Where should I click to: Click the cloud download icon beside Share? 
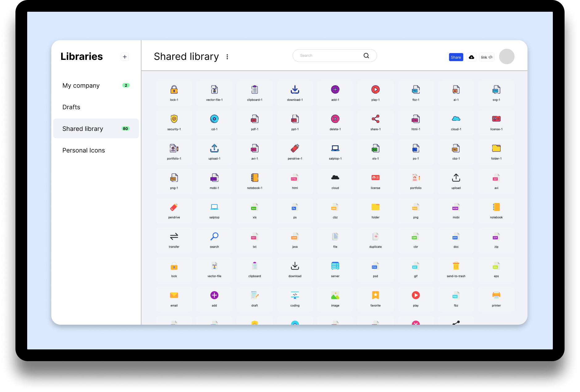[471, 57]
